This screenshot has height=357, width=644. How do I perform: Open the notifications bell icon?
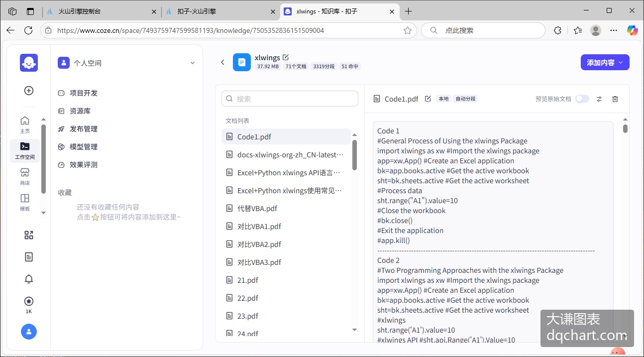(29, 279)
